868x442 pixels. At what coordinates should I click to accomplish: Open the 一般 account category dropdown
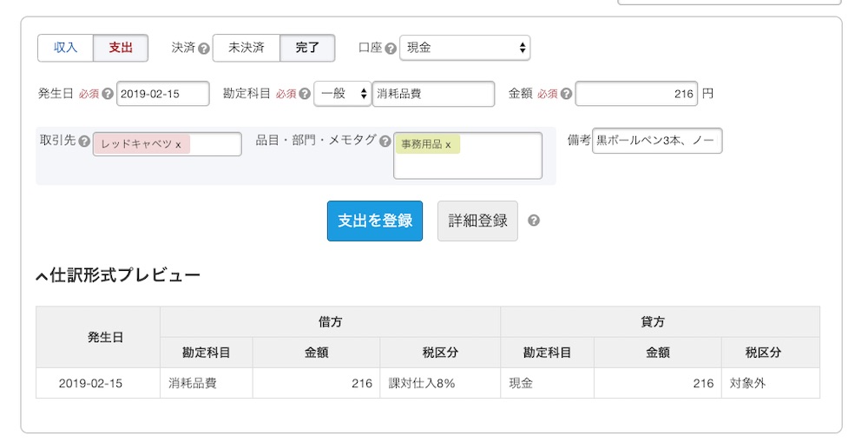[342, 94]
